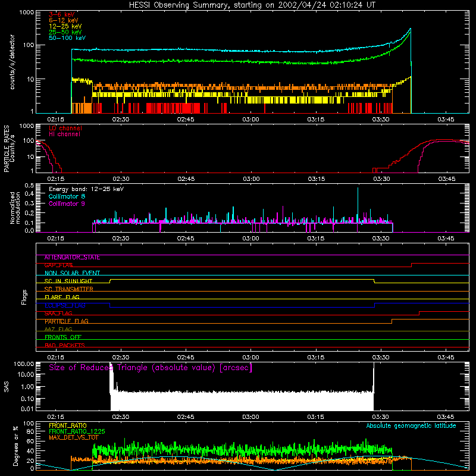Image resolution: width=476 pixels, height=476 pixels.
Task: Click the 100.00 tick on the SAS axis
Action: click(24, 364)
